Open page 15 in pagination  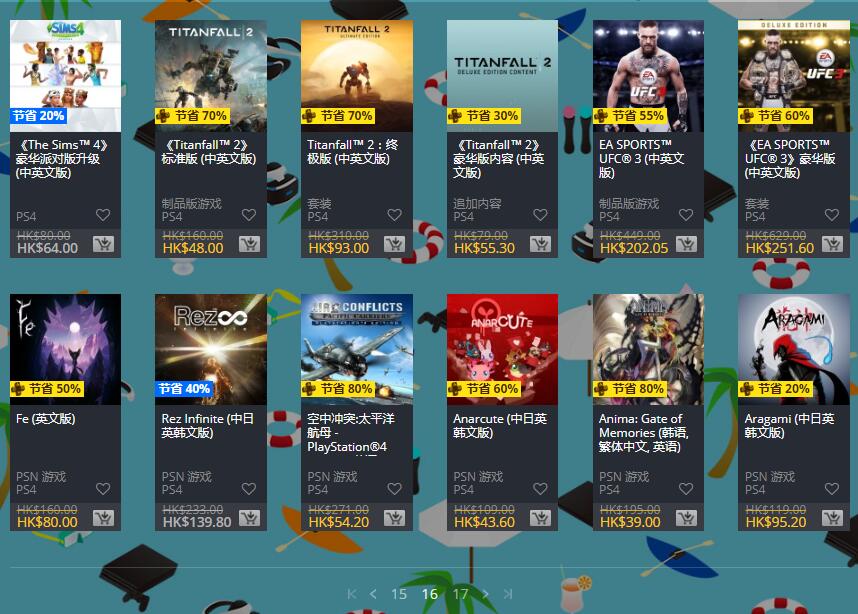point(399,594)
